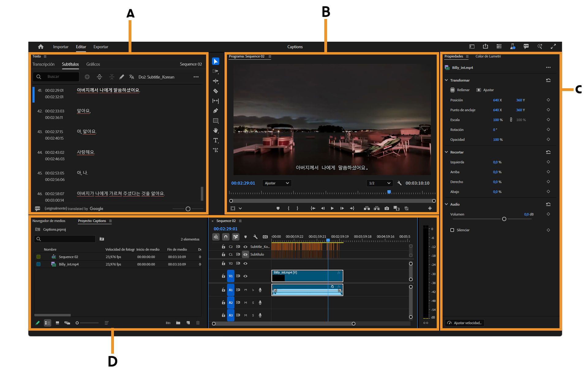The height and width of the screenshot is (380, 588).
Task: Click the translate captions icon
Action: coord(131,77)
